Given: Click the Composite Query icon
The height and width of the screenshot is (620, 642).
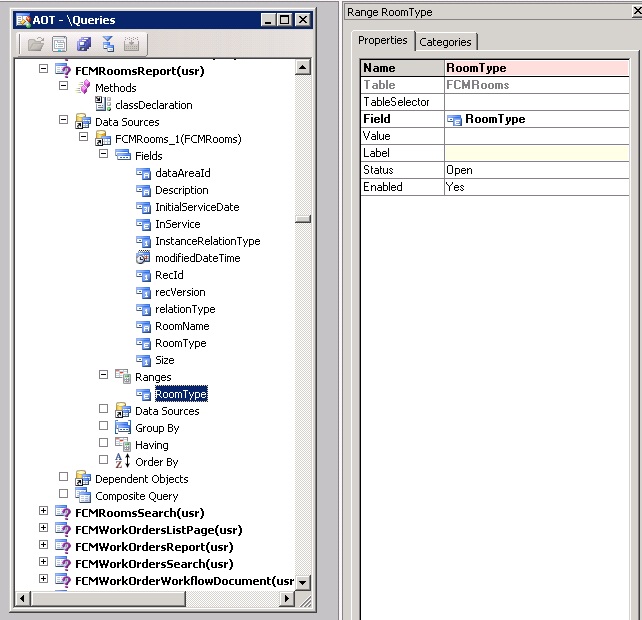Looking at the screenshot, I should pos(83,496).
